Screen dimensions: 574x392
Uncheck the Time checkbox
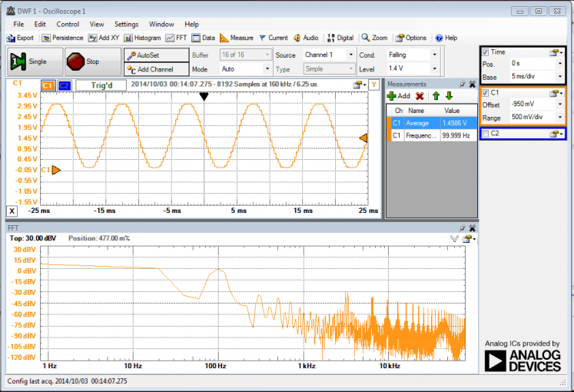485,52
